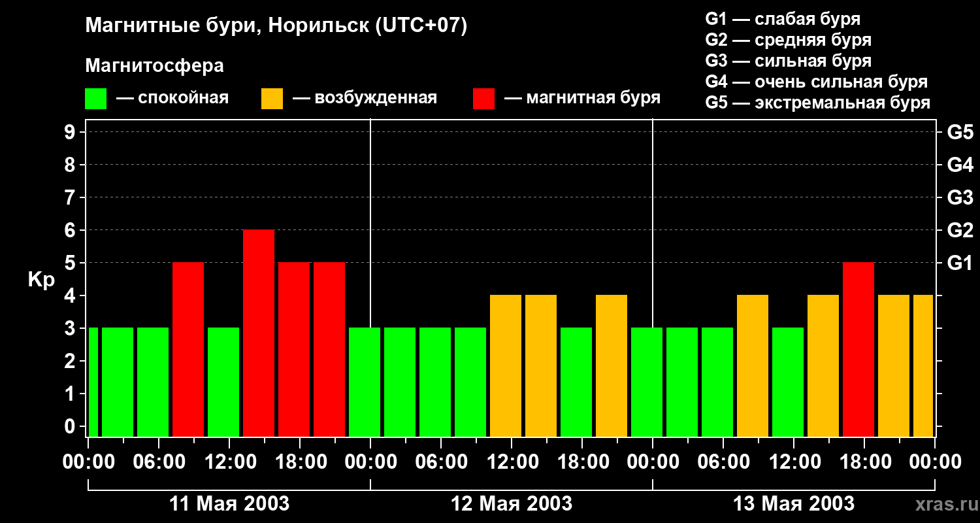The width and height of the screenshot is (980, 523).
Task: Click the 18:00 time label for 13 May
Action: point(864,462)
